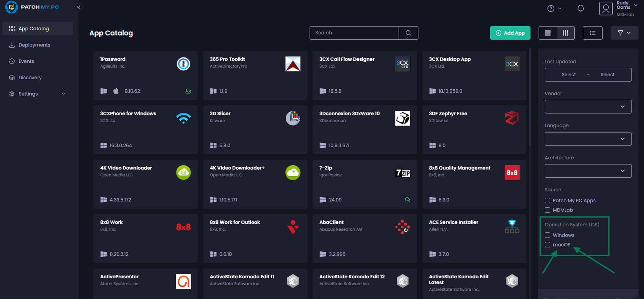Expand the Settings menu chevron
Viewport: 644px width, 299px height.
click(63, 94)
